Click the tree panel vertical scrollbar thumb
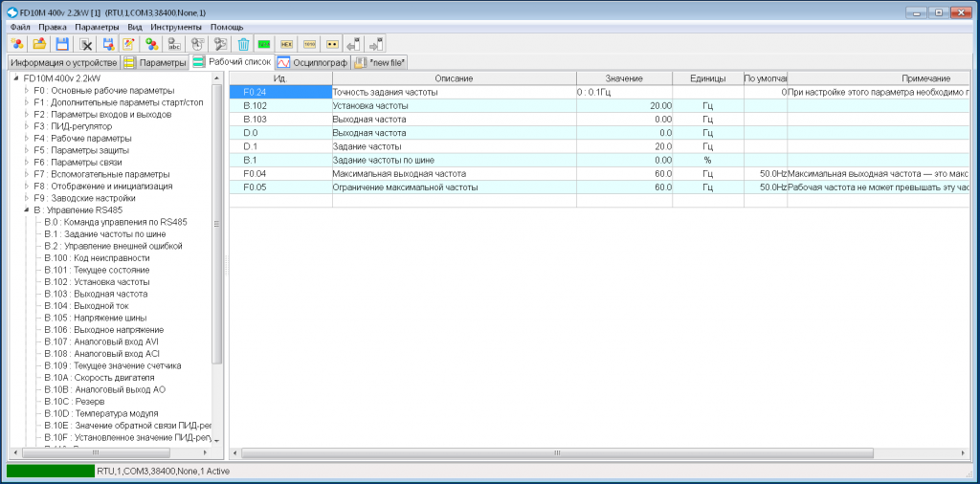980x484 pixels. tap(217, 224)
